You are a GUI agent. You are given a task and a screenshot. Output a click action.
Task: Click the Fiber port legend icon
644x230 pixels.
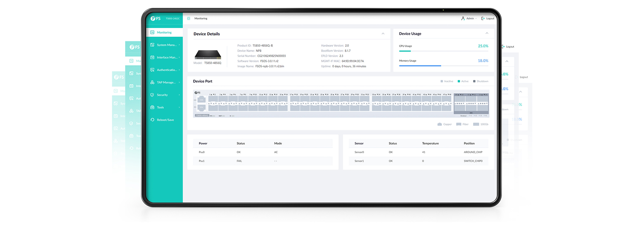pos(459,124)
